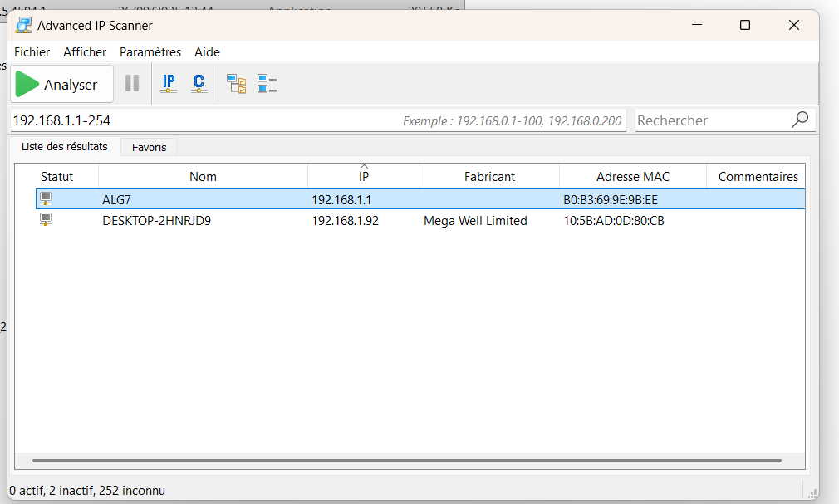The image size is (839, 504).
Task: Click the status icon for DESKTOP-2HNRJD9
Action: 46,221
